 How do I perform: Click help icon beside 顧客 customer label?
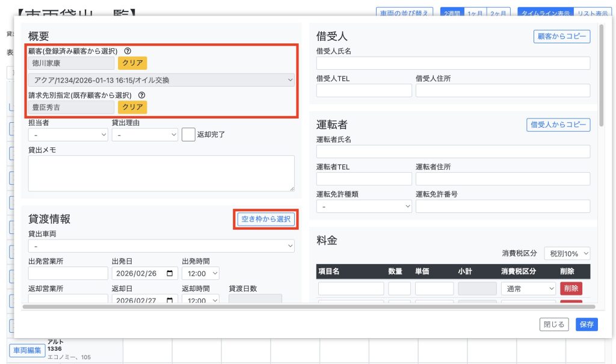[128, 52]
